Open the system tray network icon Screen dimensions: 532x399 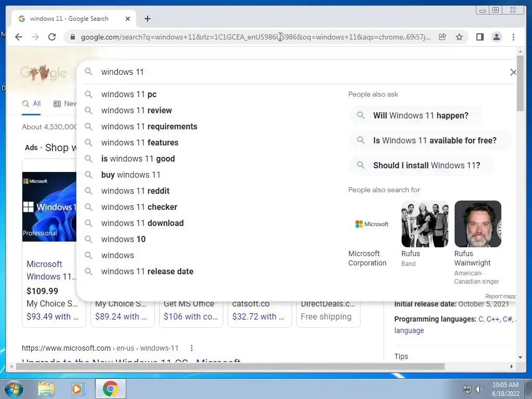(x=467, y=389)
